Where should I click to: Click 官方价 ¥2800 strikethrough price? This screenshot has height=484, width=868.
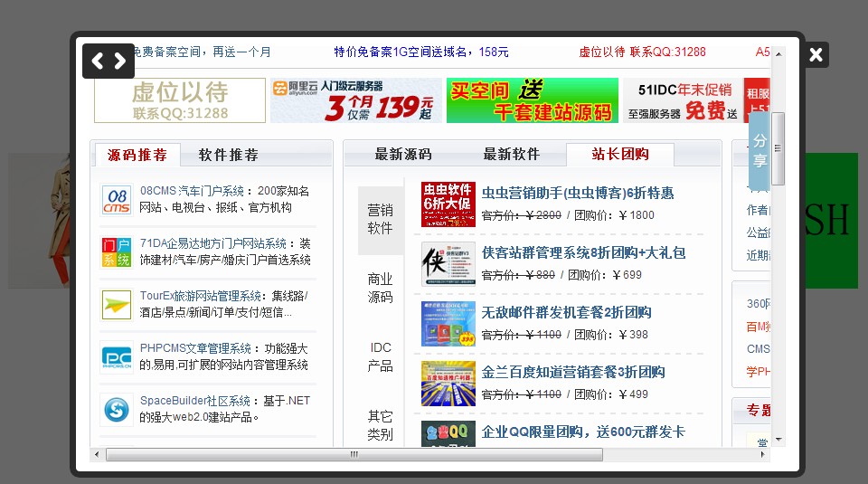pyautogui.click(x=522, y=215)
